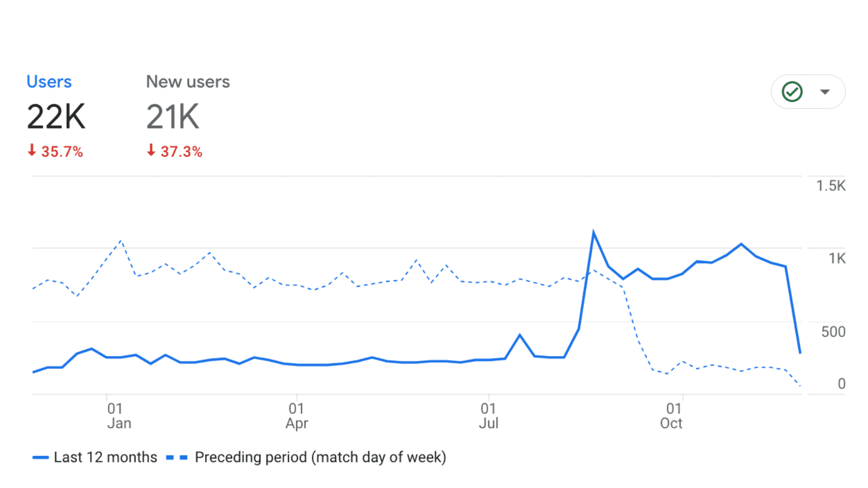Switch to the New users metric
868x488 pixels.
pyautogui.click(x=188, y=82)
